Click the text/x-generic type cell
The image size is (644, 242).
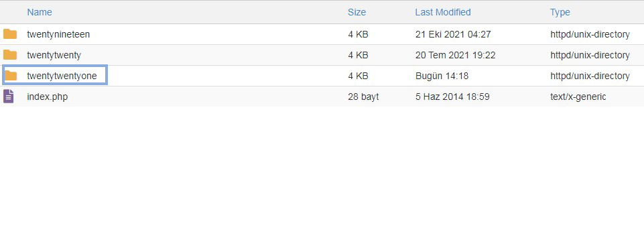(578, 97)
